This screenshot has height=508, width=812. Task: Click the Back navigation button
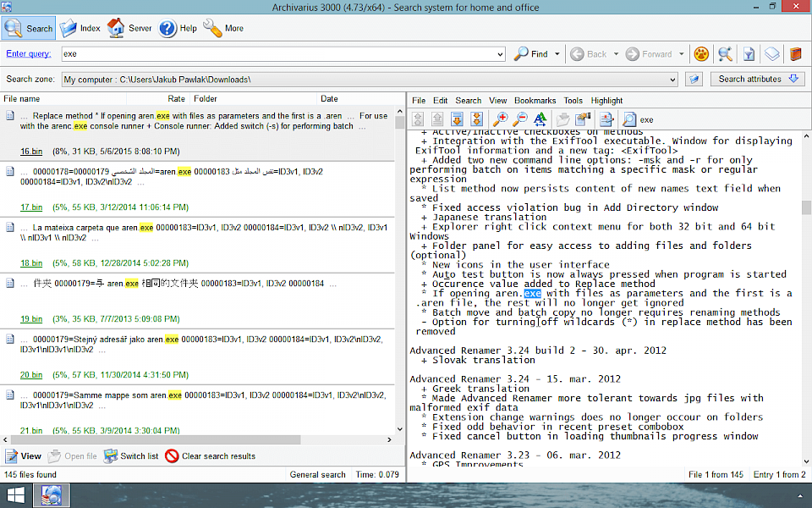tap(589, 54)
